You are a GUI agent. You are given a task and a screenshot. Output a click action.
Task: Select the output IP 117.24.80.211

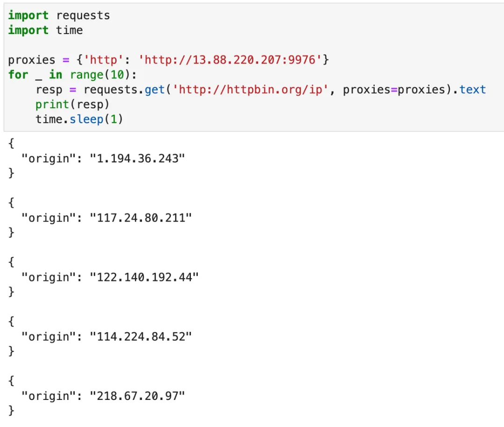pos(141,218)
